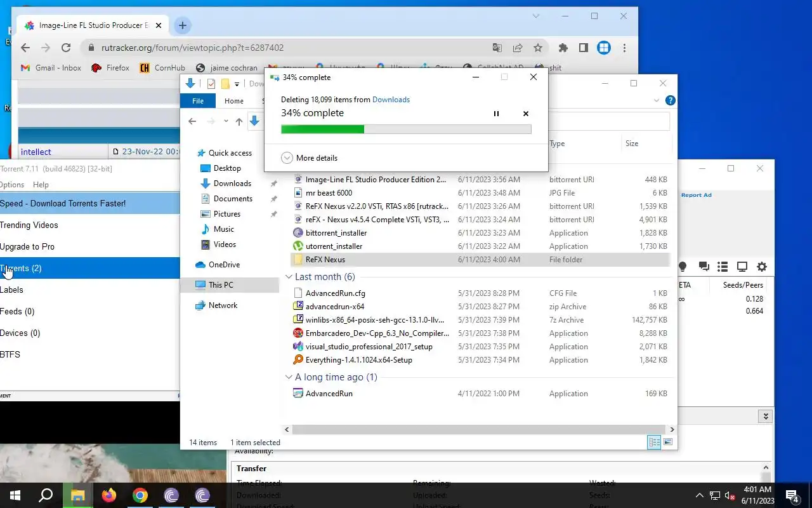Screen dimensions: 812x508
Task: Click the horizontal scrollbar in the file list
Action: tap(480, 430)
